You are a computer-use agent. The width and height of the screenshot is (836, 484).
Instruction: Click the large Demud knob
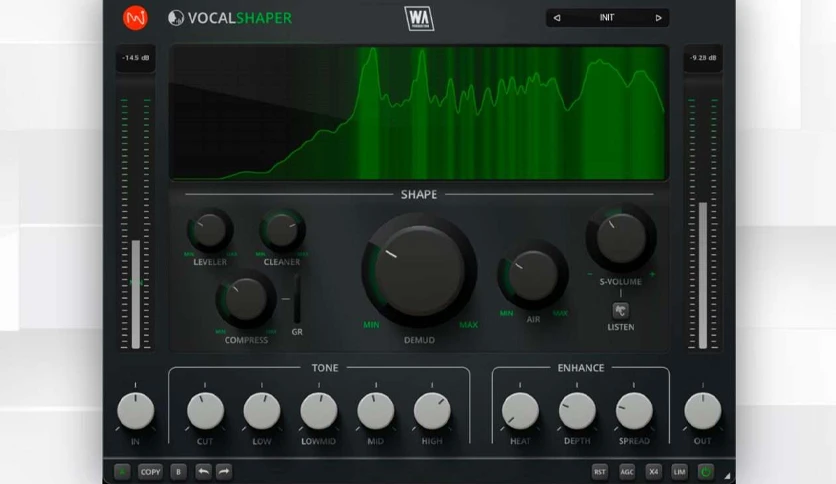(419, 270)
